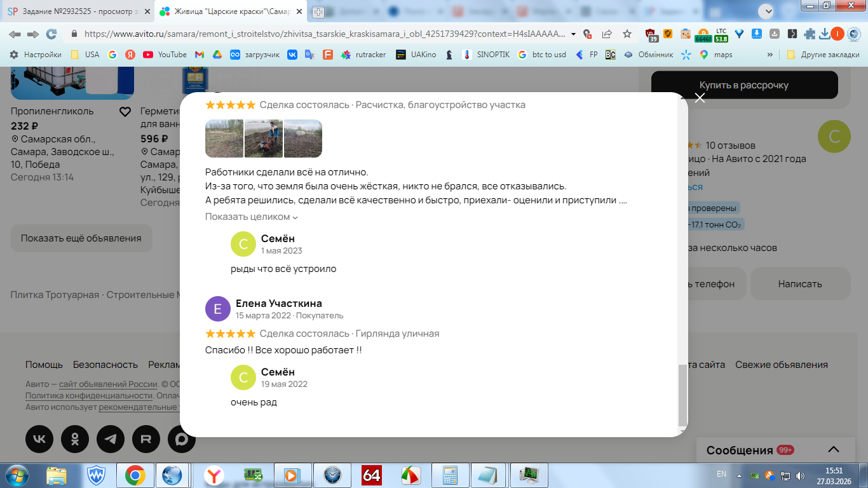The width and height of the screenshot is (868, 488).
Task: Go forward in browser history
Action: 32,34
